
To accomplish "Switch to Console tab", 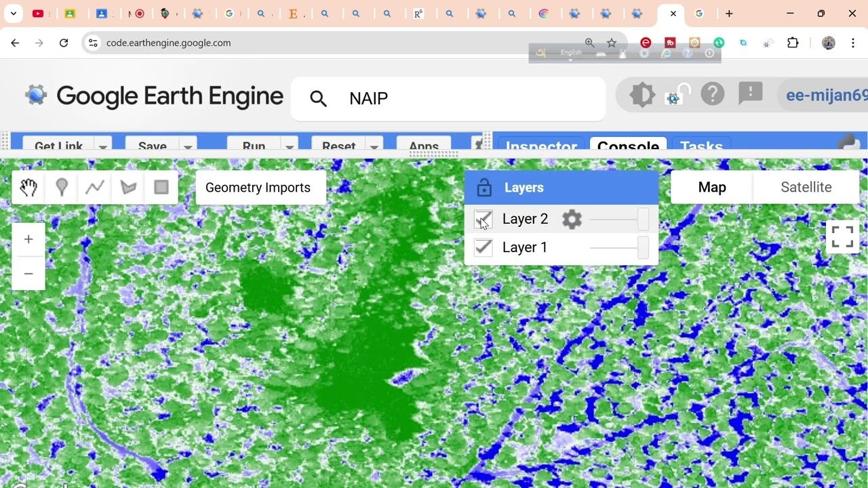I will pos(628,144).
